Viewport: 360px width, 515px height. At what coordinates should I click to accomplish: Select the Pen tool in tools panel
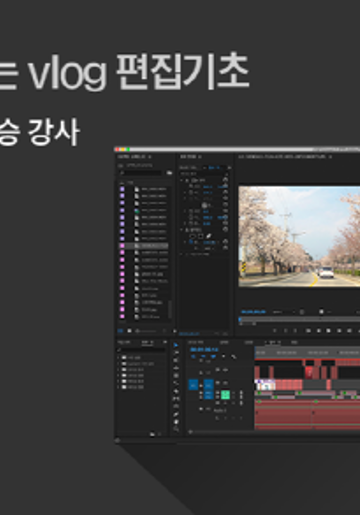click(176, 414)
